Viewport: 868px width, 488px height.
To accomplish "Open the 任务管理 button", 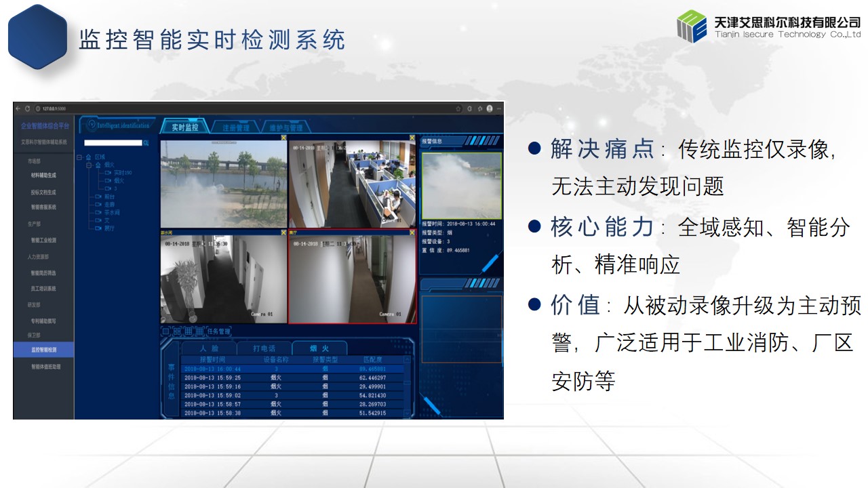I will (x=219, y=331).
